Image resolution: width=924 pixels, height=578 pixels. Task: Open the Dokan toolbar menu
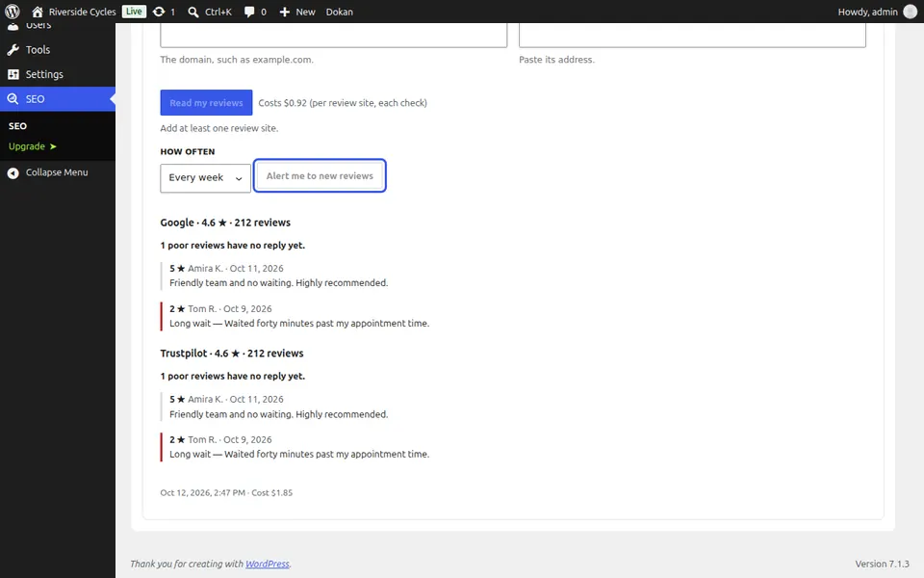click(340, 12)
